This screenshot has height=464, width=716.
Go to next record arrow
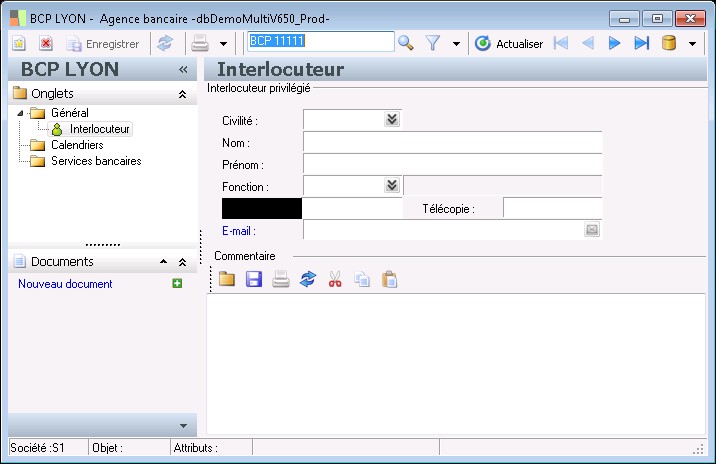615,43
